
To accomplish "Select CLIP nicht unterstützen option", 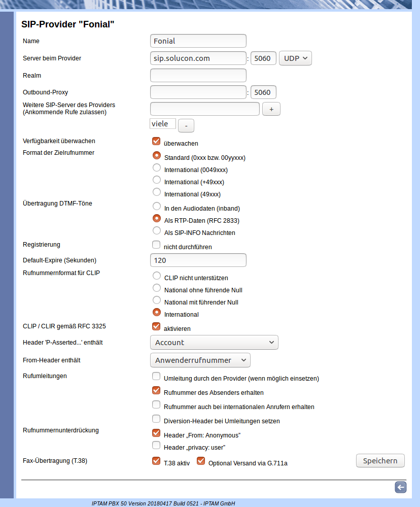I will [157, 276].
